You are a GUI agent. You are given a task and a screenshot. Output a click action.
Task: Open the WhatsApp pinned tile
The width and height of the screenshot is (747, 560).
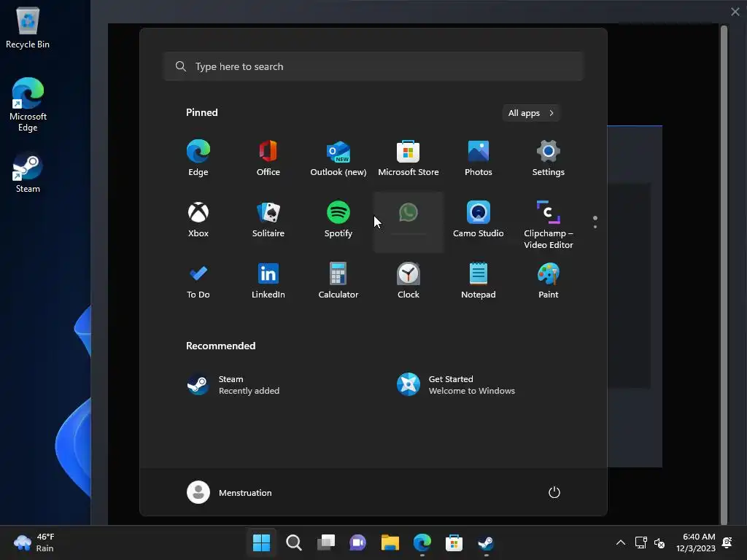409,222
